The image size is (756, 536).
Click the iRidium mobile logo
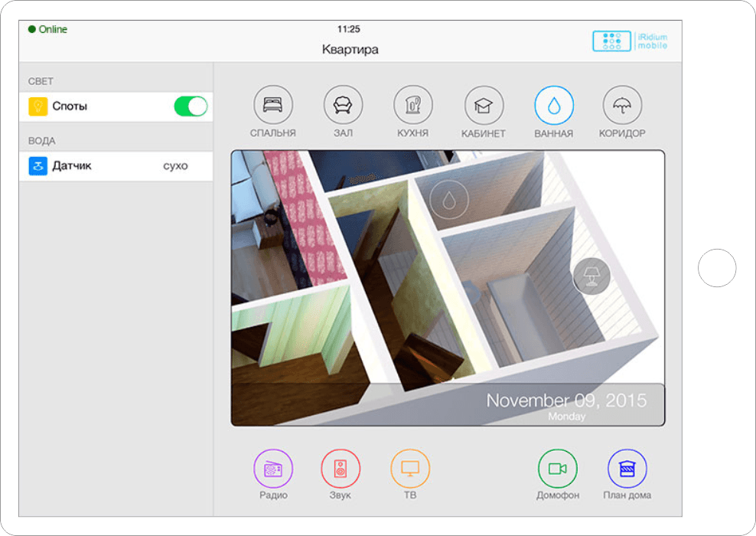click(x=630, y=41)
